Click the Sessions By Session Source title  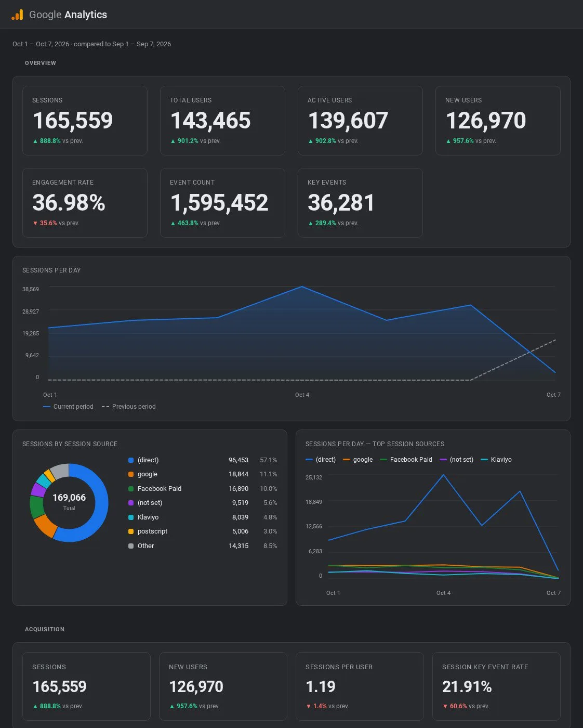tap(70, 444)
